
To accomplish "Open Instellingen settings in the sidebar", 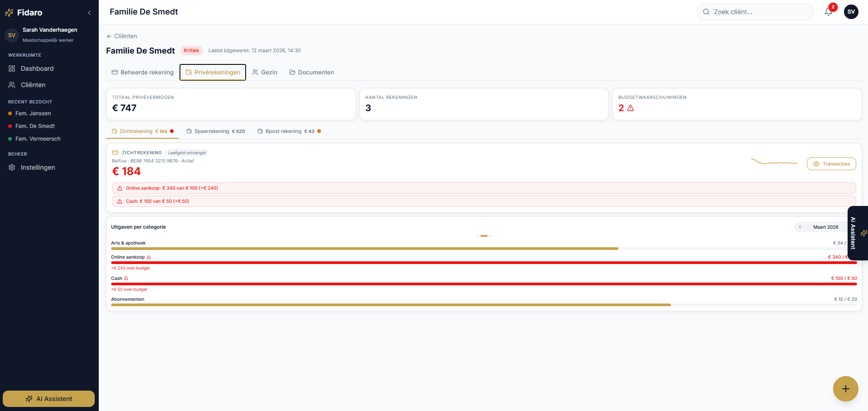I will click(x=38, y=167).
